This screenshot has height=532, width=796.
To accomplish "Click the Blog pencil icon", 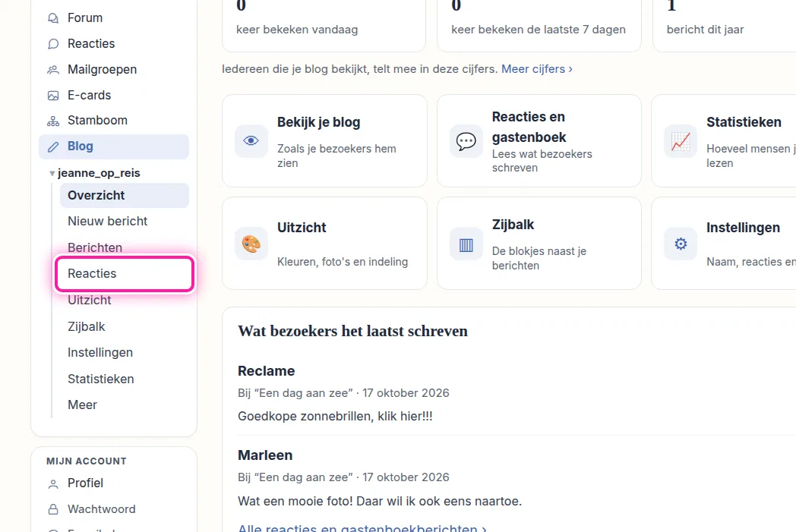I will 53,147.
